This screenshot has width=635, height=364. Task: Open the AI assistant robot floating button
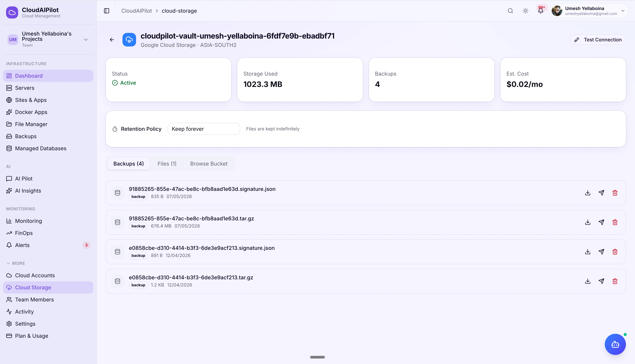pyautogui.click(x=615, y=344)
